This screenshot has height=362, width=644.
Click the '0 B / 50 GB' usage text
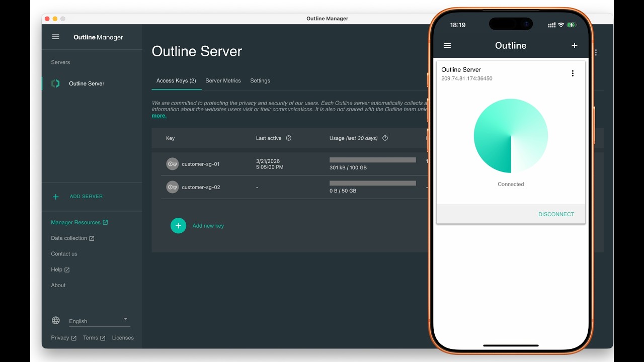coord(343,191)
